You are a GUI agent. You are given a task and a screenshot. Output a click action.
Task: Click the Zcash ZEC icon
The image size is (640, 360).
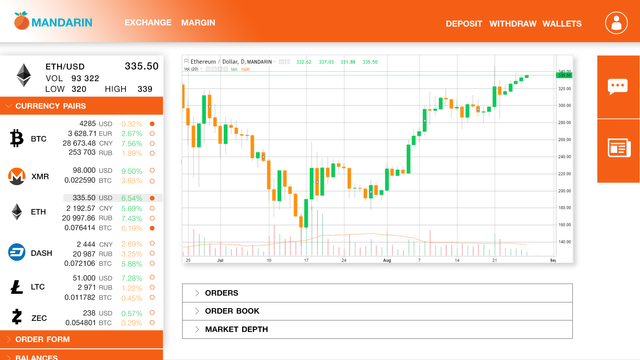(17, 317)
